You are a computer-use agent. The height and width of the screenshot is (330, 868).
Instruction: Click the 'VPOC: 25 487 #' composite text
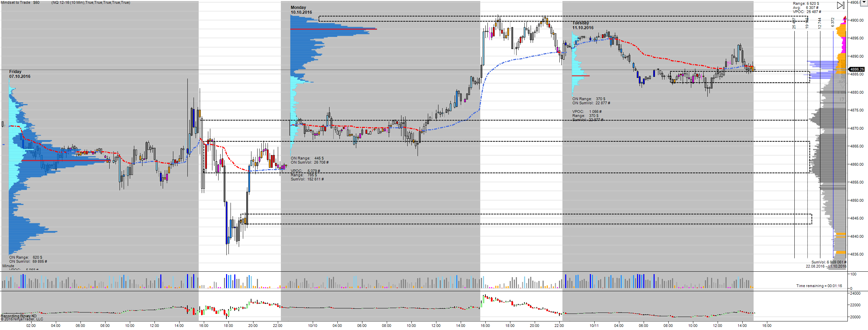[x=807, y=12]
